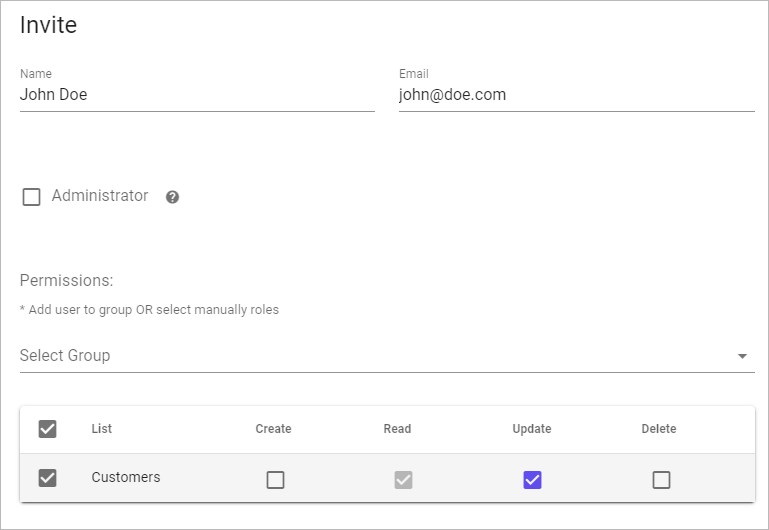The height and width of the screenshot is (530, 769).
Task: Check Create permission for Customers
Action: (275, 480)
